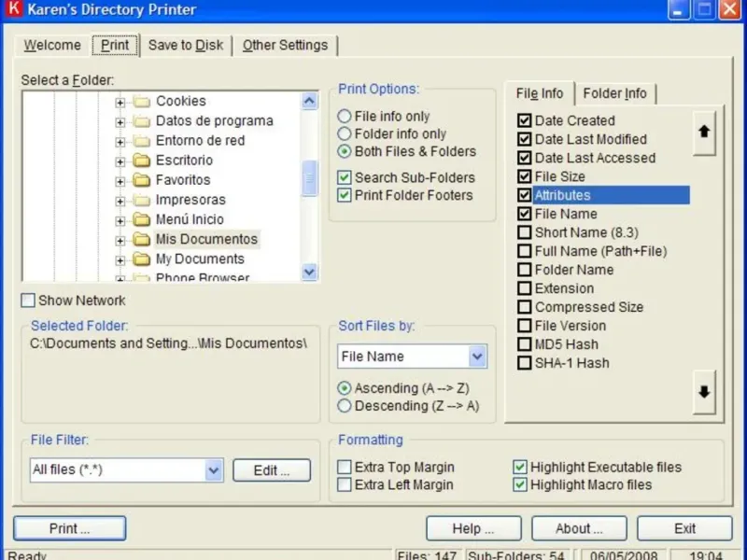747x560 pixels.
Task: Uncheck the Date Created checkbox
Action: click(524, 120)
